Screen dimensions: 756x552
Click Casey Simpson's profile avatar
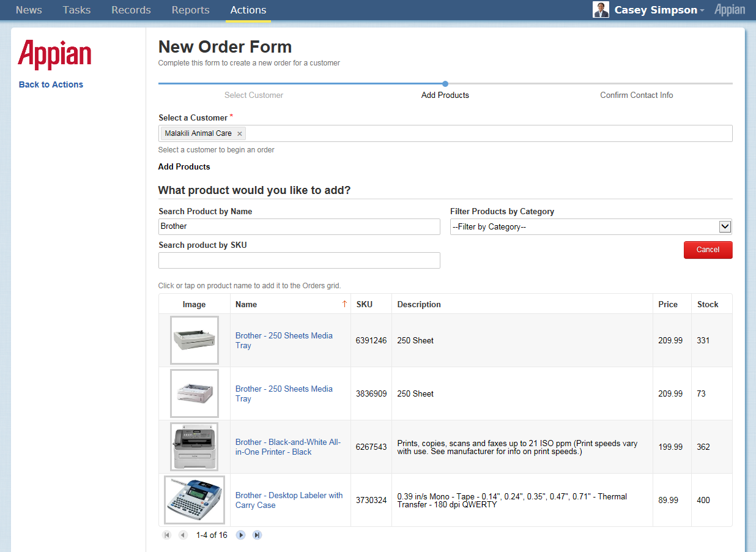click(601, 10)
